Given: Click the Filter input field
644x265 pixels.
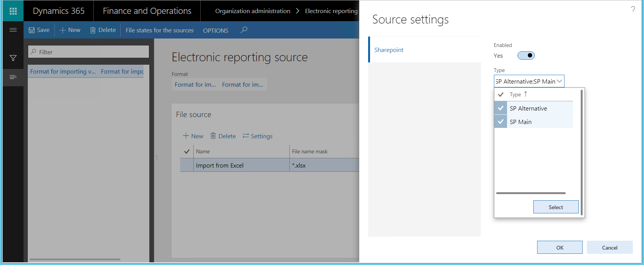Looking at the screenshot, I should click(88, 52).
